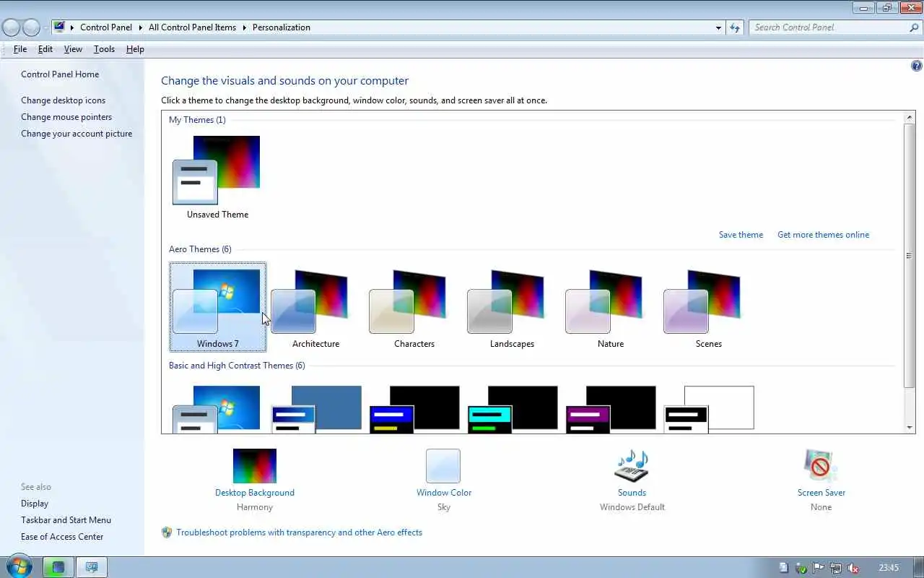The height and width of the screenshot is (578, 924).
Task: Open the Sounds icon
Action: [x=632, y=466]
